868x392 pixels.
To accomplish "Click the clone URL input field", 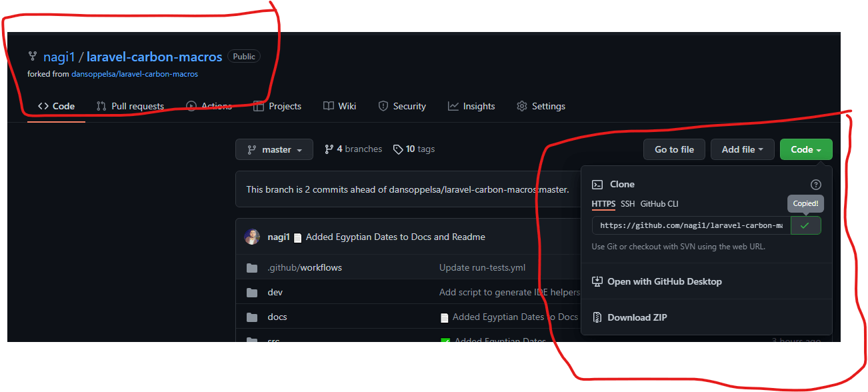I will 690,225.
